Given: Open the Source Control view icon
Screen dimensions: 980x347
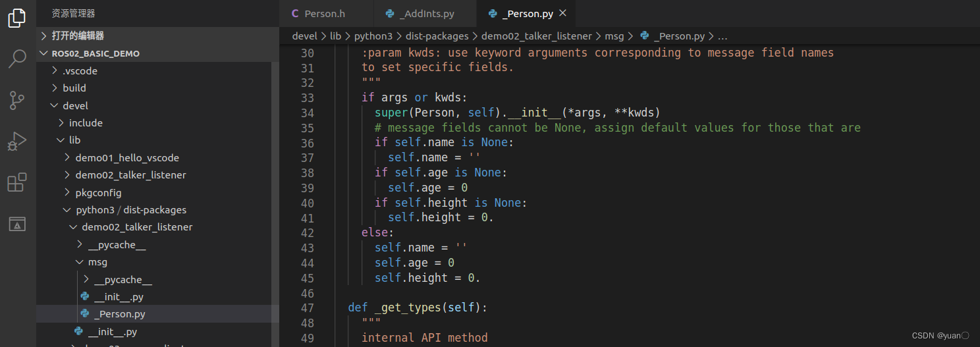Looking at the screenshot, I should [x=17, y=100].
